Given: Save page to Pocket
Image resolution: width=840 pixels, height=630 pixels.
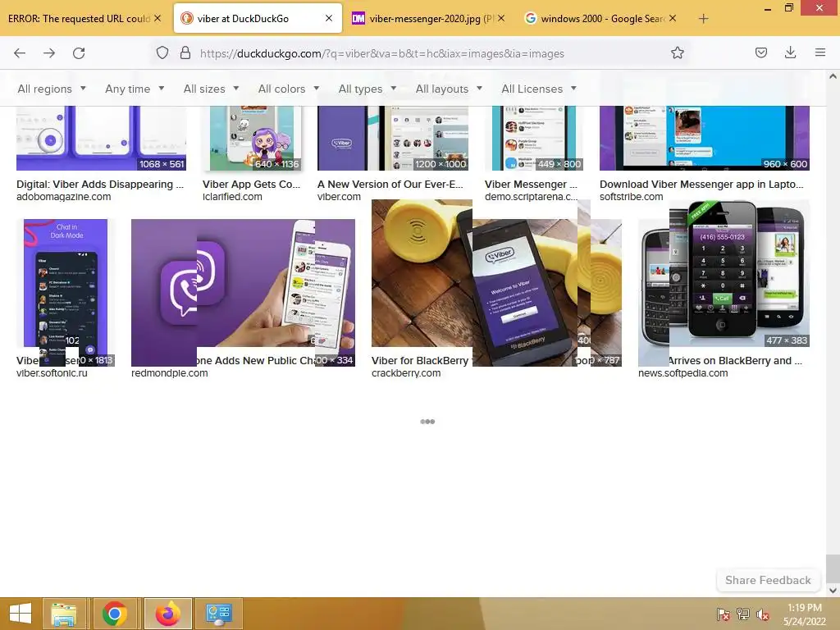Looking at the screenshot, I should tap(760, 52).
